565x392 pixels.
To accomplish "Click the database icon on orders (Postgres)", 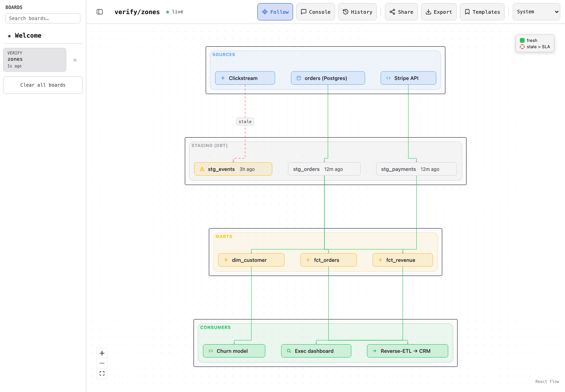I will pos(299,78).
